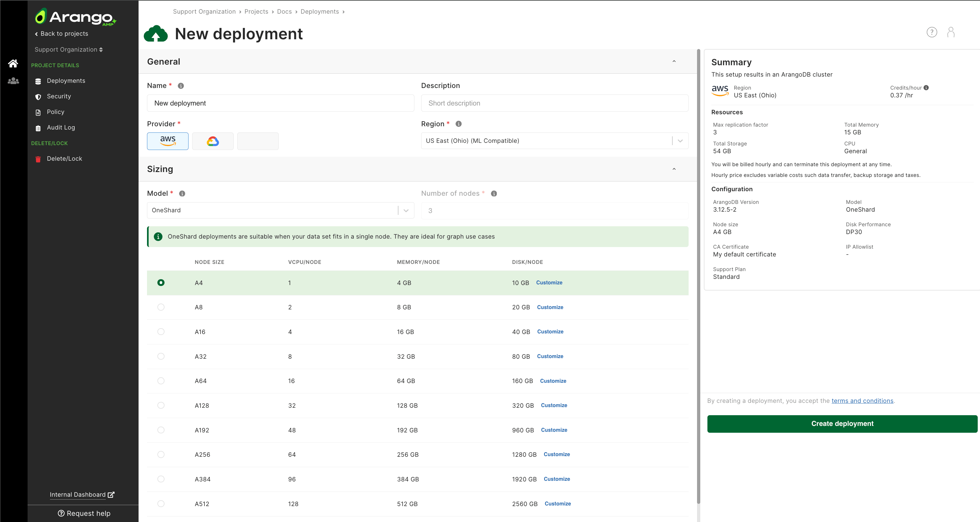The image size is (980, 522).
Task: Open the user profile icon
Action: point(951,32)
